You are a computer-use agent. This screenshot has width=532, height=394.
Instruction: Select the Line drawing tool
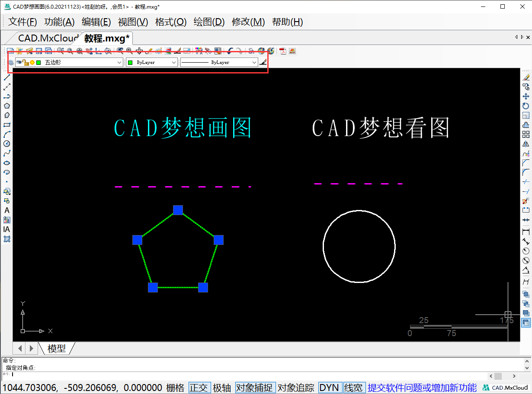click(7, 77)
